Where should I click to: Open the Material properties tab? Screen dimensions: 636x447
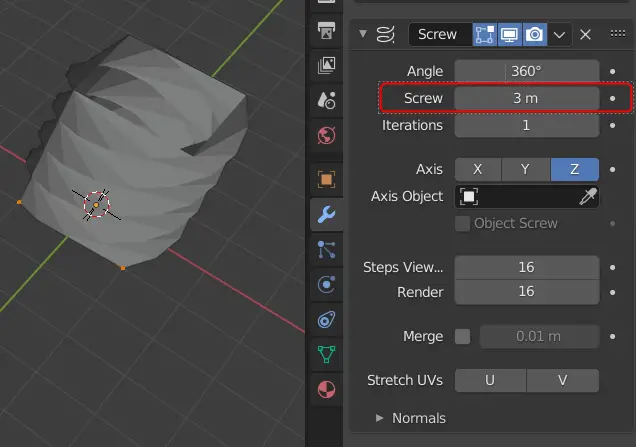coord(327,389)
